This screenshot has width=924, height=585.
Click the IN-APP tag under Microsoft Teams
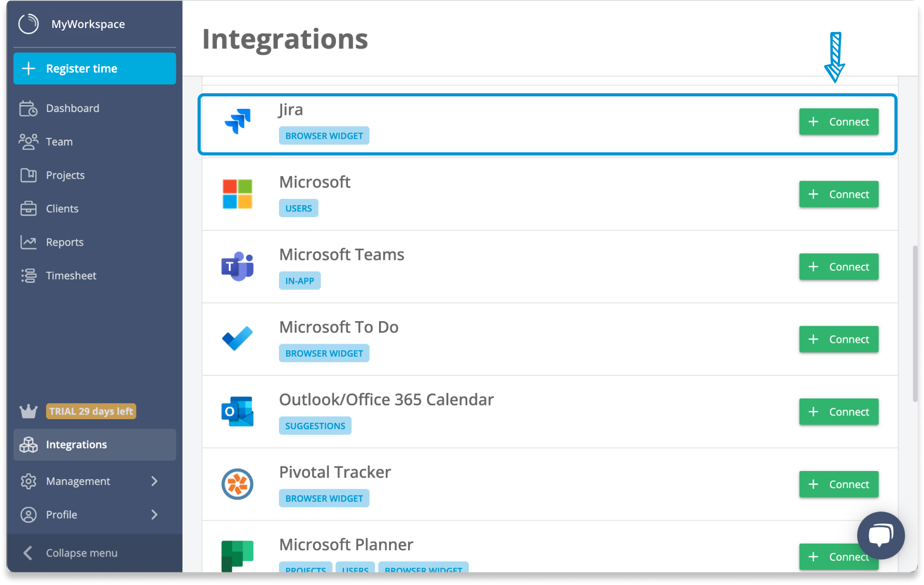(x=300, y=281)
